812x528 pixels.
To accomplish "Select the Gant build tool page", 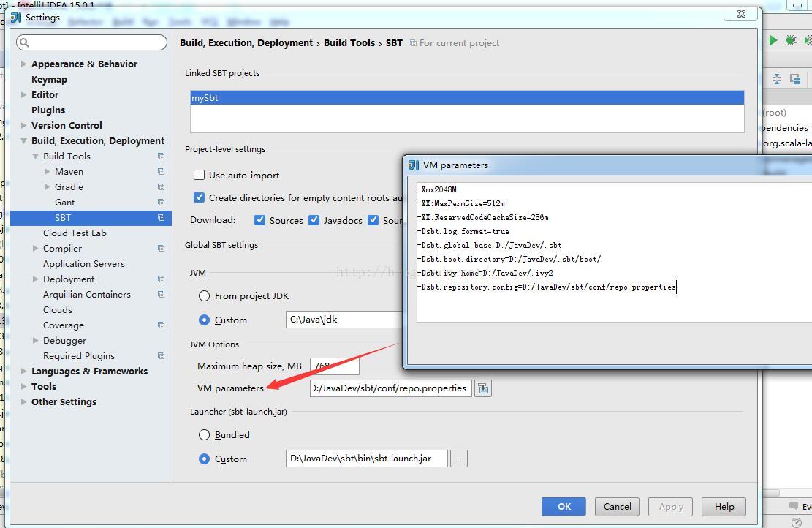I will click(65, 202).
